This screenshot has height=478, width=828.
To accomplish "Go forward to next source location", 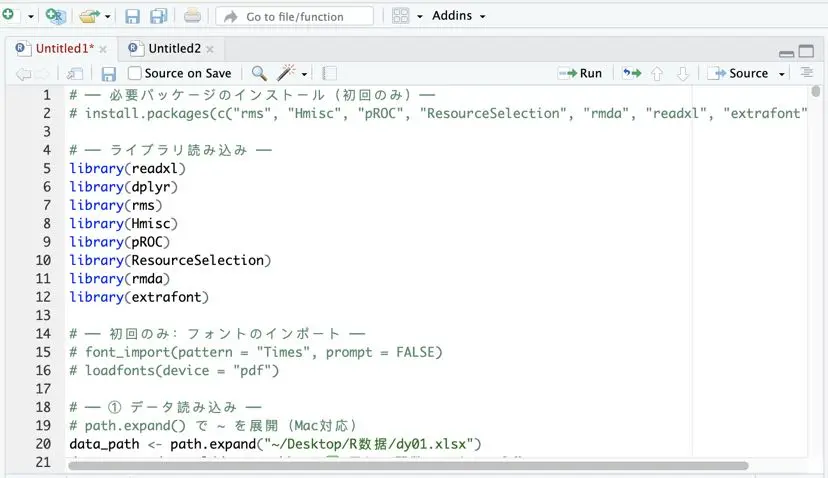I will point(43,74).
